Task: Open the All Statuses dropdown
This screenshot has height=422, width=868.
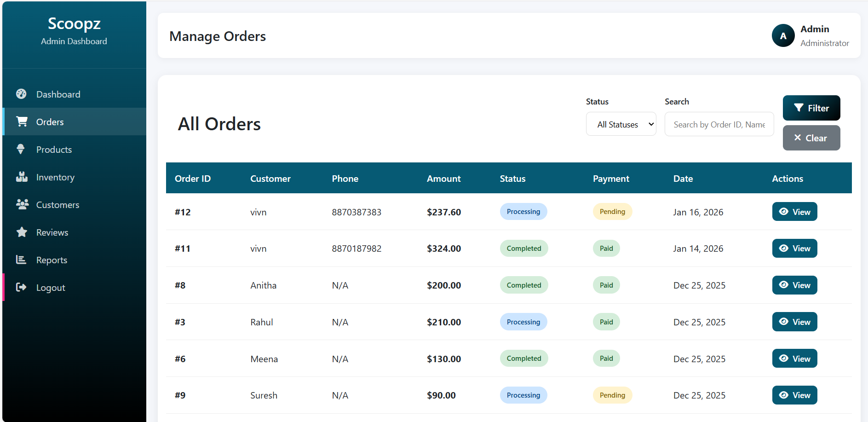Action: tap(621, 124)
